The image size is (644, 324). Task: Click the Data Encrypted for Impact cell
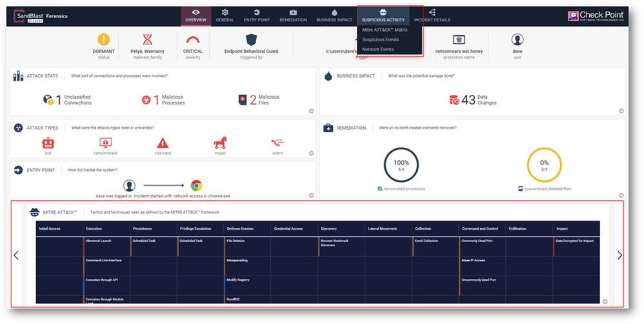click(575, 241)
